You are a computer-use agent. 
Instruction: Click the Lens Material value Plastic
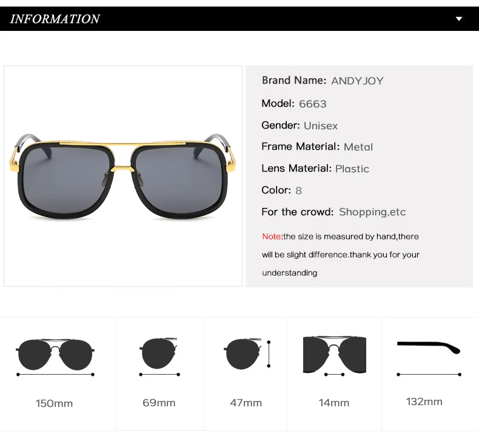pyautogui.click(x=352, y=169)
